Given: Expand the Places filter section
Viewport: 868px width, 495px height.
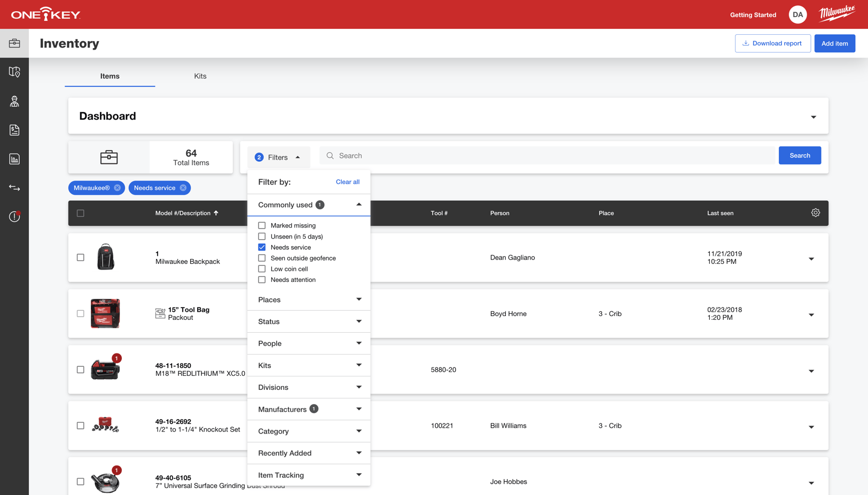Looking at the screenshot, I should (309, 300).
